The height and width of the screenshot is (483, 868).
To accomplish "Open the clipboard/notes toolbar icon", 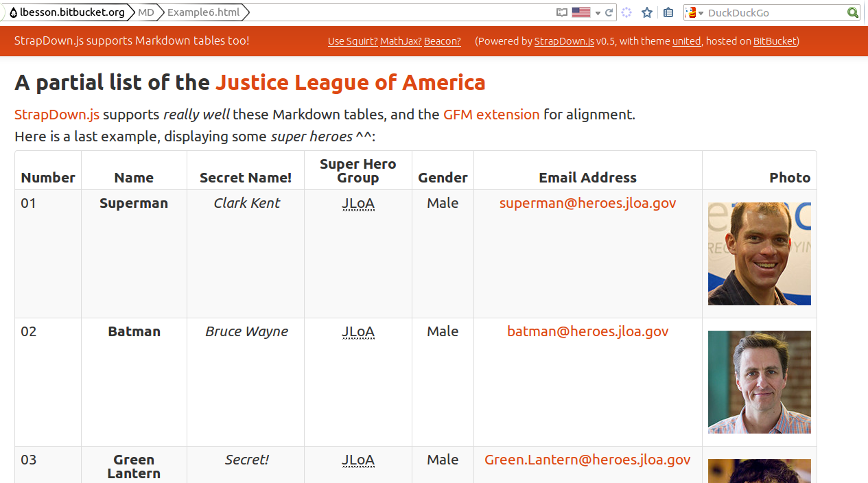I will 668,12.
